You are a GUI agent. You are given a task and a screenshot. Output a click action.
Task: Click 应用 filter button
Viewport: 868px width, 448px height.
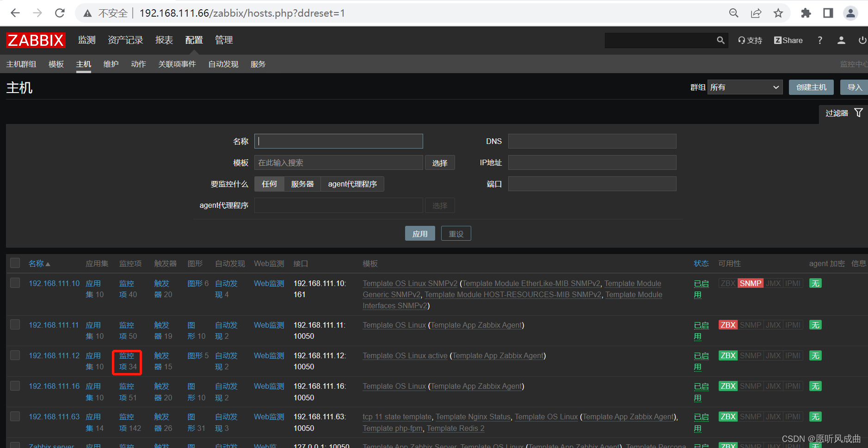[x=420, y=234]
